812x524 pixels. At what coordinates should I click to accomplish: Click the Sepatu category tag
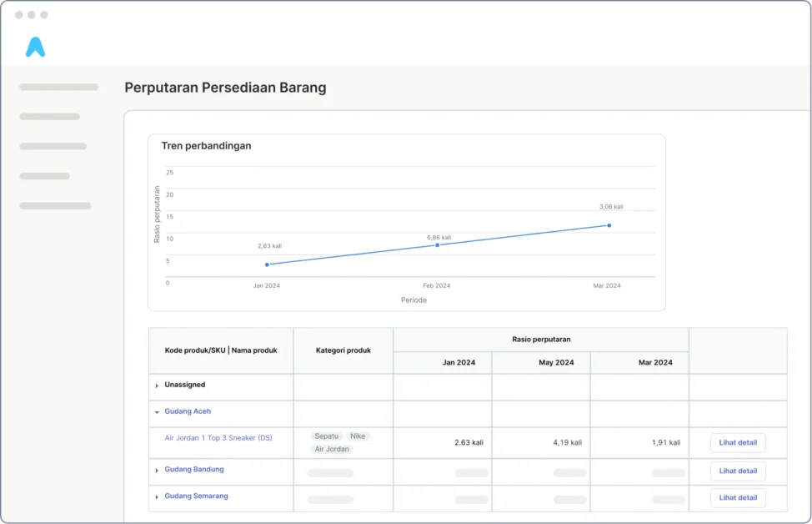(x=327, y=436)
